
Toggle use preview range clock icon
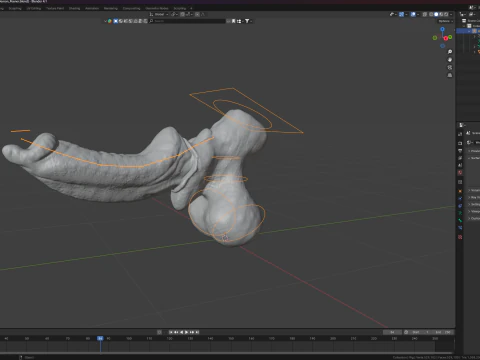pos(406,332)
